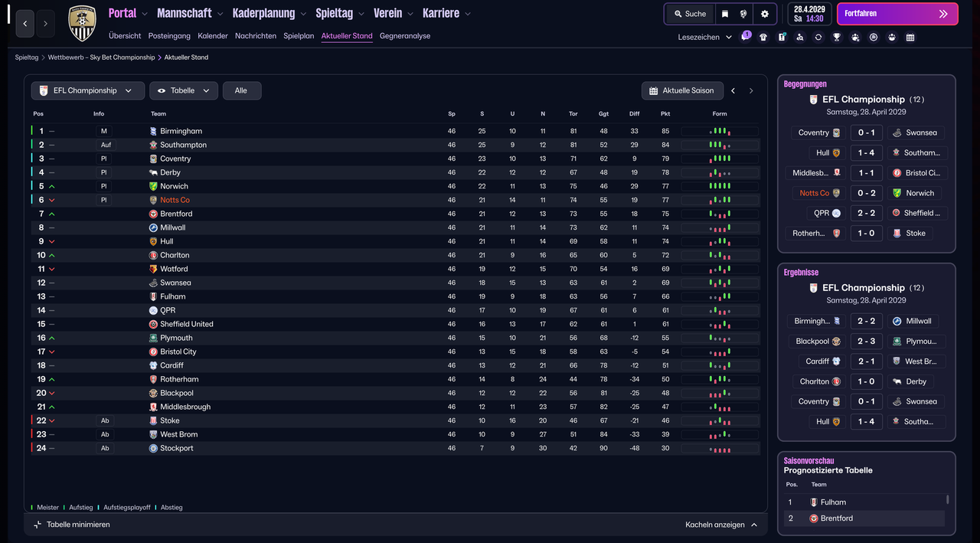Image resolution: width=980 pixels, height=543 pixels.
Task: Click the Notts County club crest logo
Action: [x=82, y=24]
